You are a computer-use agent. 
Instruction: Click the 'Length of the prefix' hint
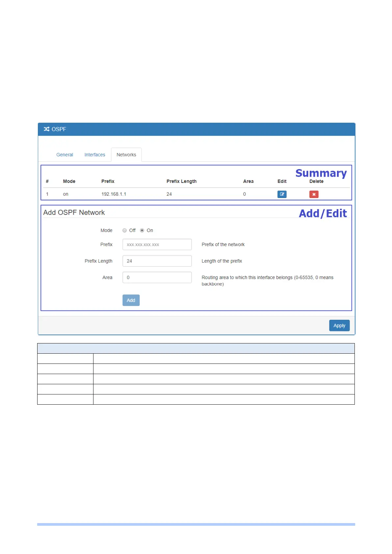[222, 261]
